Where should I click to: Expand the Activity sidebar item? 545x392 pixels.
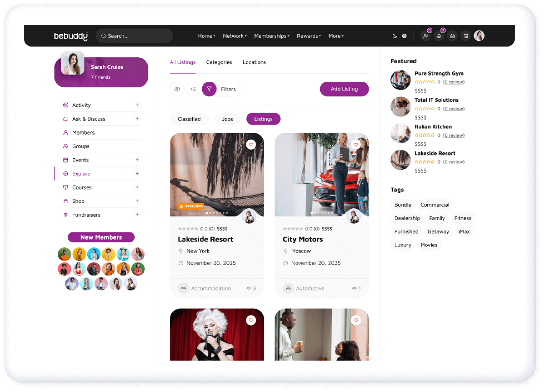137,105
